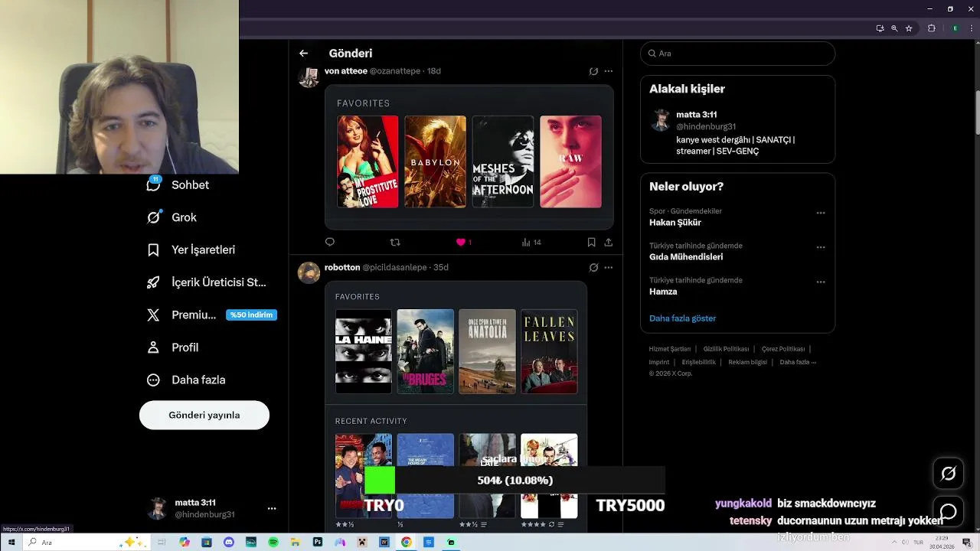The image size is (980, 551).
Task: Open the Gıda Mühendisleri trend
Action: coord(686,257)
